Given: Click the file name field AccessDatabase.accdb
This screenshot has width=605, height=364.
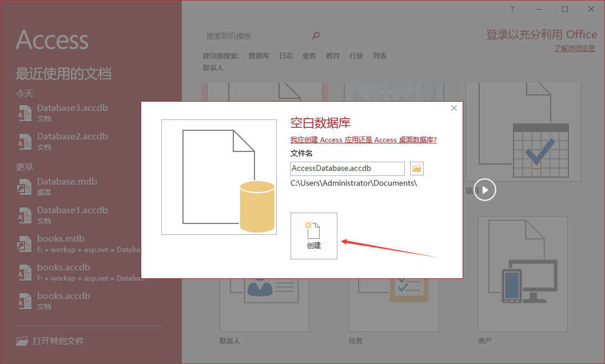Looking at the screenshot, I should click(347, 169).
